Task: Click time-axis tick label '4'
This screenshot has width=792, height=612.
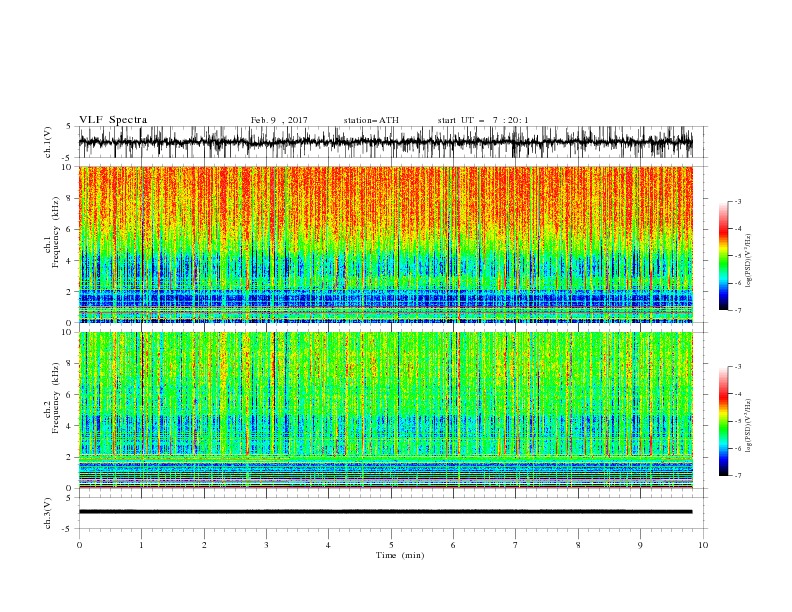Action: click(328, 545)
